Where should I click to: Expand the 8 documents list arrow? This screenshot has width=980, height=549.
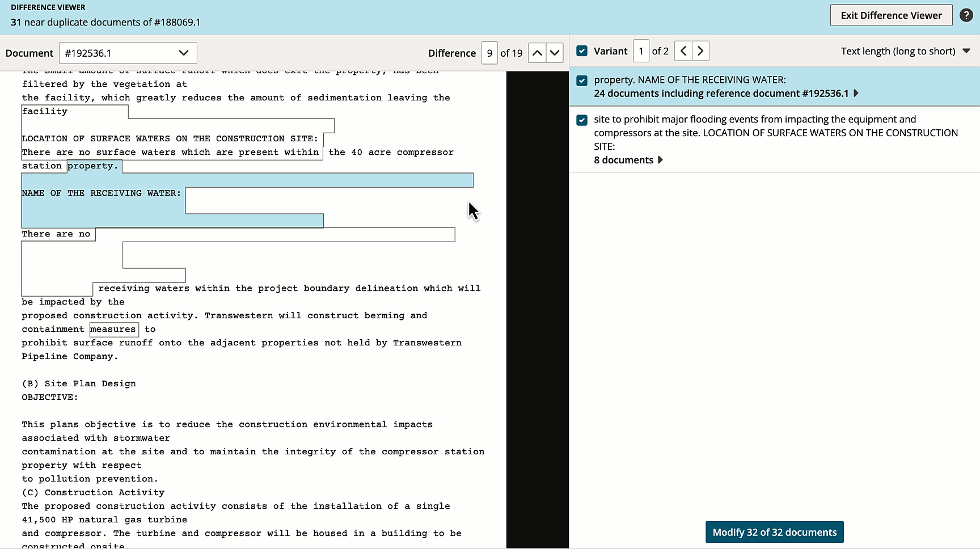[x=660, y=160]
